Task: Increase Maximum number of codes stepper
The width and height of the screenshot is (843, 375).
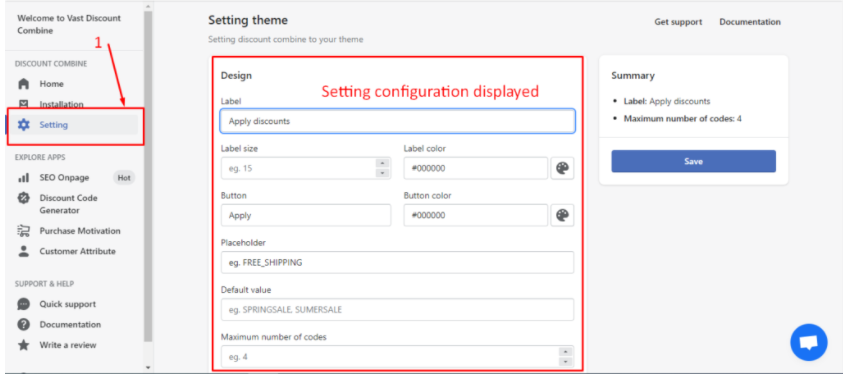Action: [565, 352]
